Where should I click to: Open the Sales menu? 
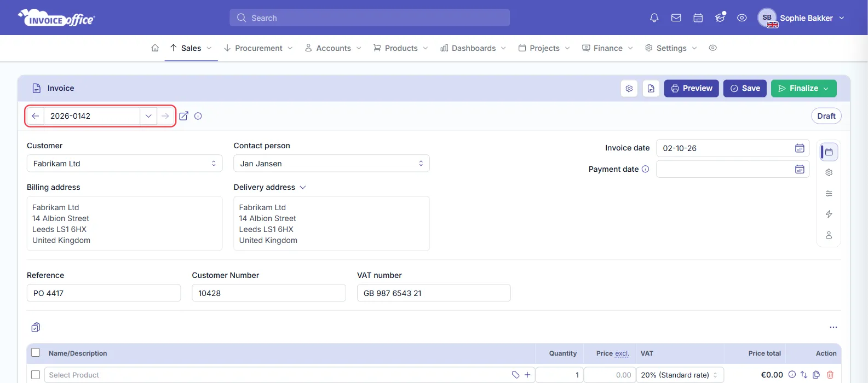pos(191,48)
